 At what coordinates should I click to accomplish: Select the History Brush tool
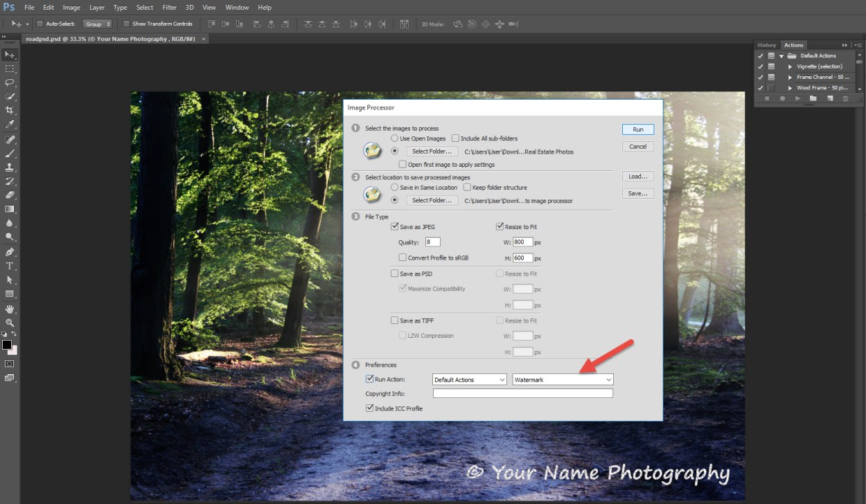pyautogui.click(x=10, y=181)
